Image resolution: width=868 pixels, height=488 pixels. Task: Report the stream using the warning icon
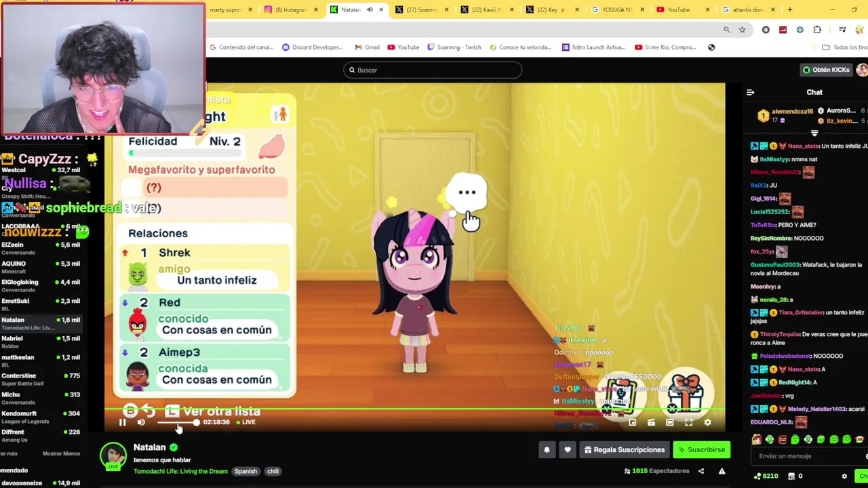pos(722,471)
